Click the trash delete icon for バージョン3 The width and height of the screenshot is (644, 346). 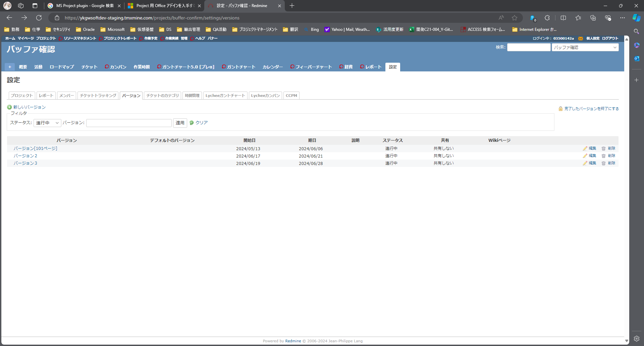tap(603, 163)
